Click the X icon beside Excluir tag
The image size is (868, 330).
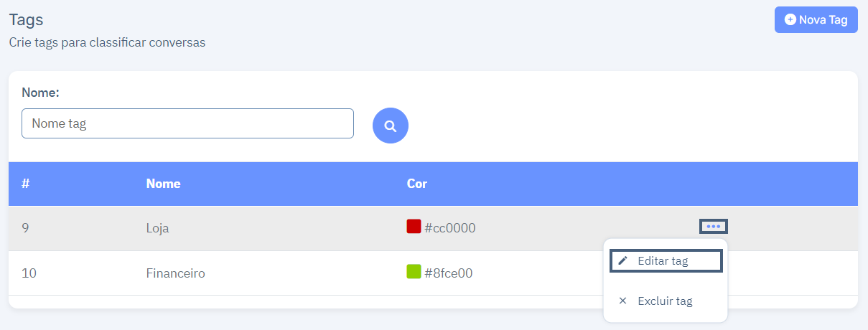622,301
